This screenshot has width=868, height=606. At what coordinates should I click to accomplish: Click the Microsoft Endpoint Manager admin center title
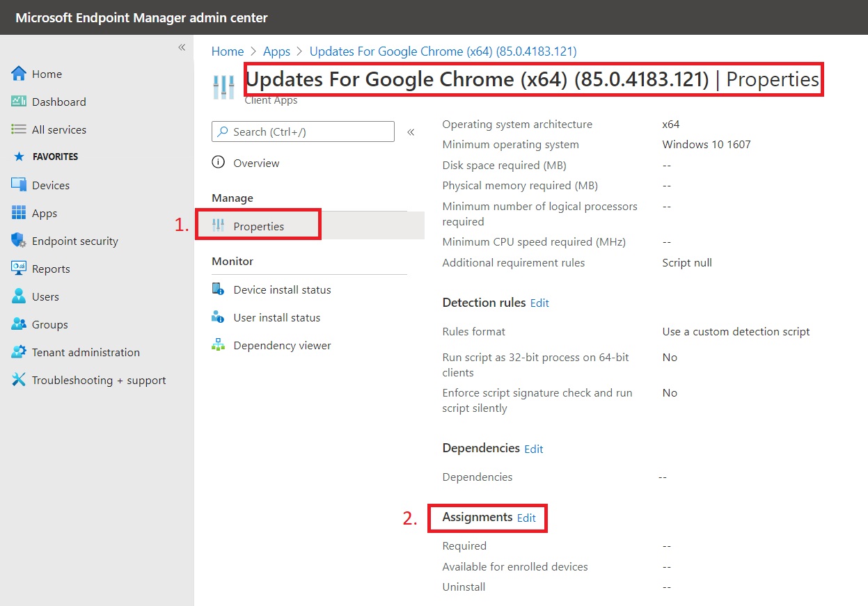pos(142,17)
